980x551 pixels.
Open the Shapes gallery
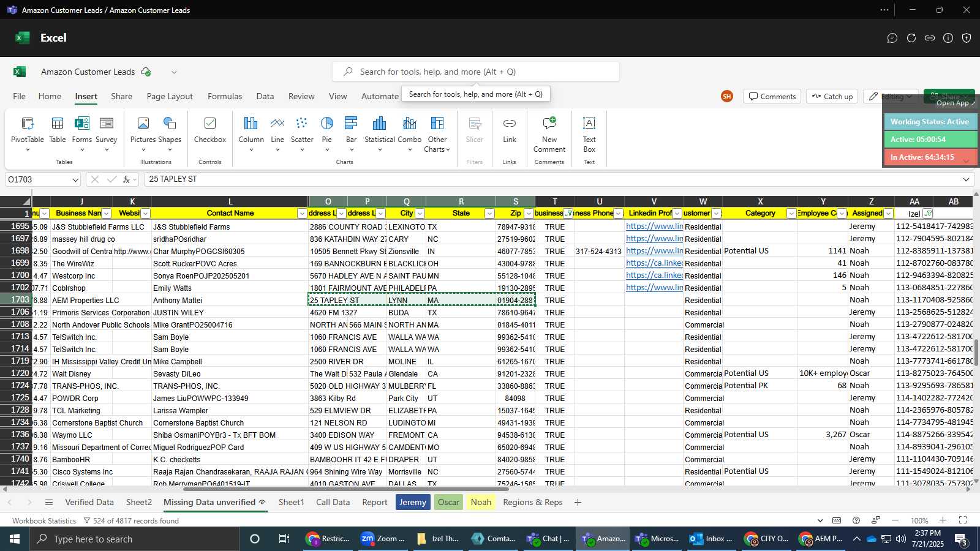click(170, 133)
